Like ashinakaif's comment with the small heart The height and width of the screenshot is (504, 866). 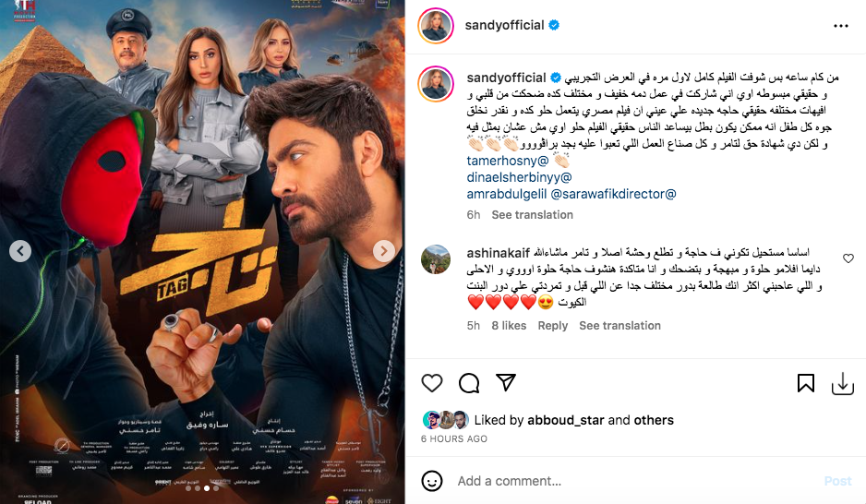[x=848, y=258]
